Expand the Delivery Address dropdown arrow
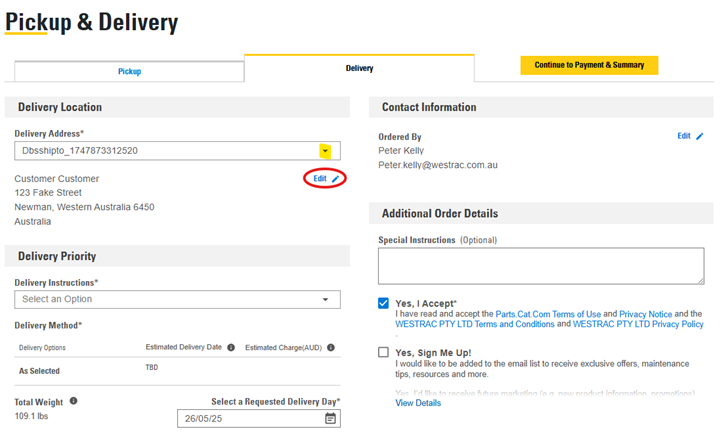 point(325,151)
